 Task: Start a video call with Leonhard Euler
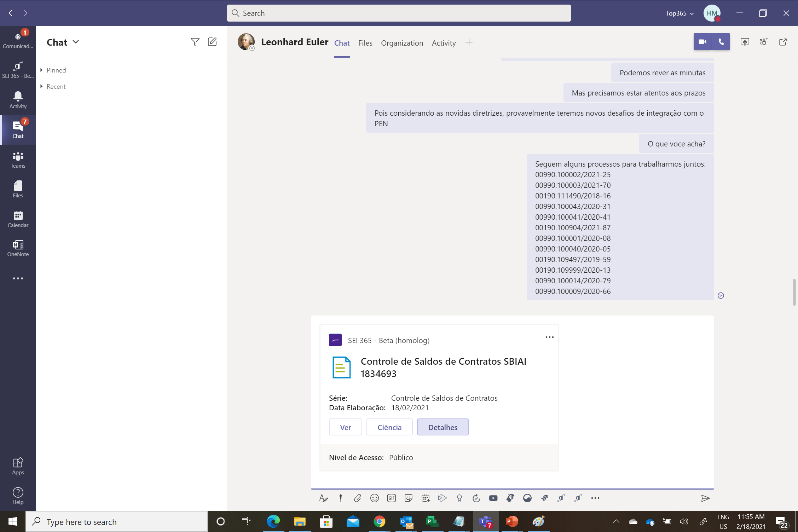tap(702, 42)
